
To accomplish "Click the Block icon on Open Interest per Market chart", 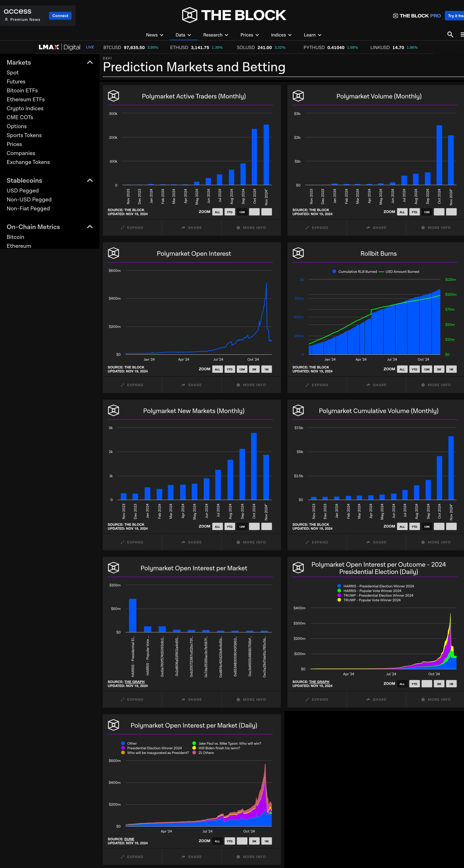I will 113,568.
